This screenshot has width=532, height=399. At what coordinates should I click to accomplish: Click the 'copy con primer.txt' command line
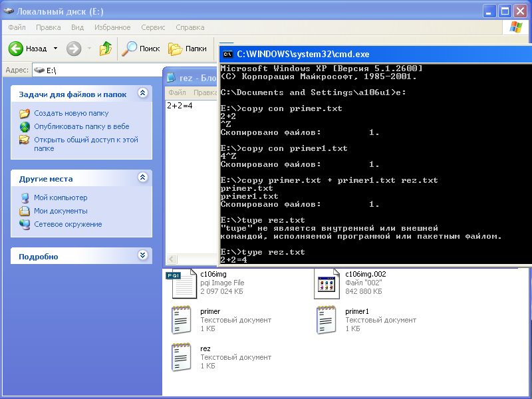click(x=281, y=108)
